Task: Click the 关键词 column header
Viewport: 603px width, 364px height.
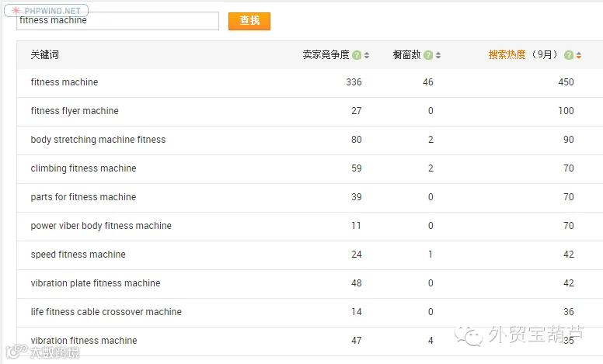Action: click(x=44, y=55)
